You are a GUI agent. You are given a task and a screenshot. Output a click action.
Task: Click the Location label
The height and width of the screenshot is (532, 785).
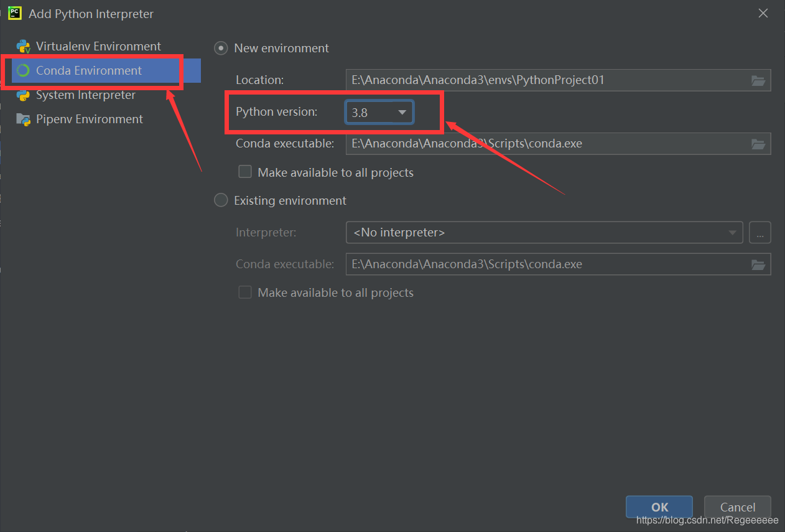click(259, 80)
